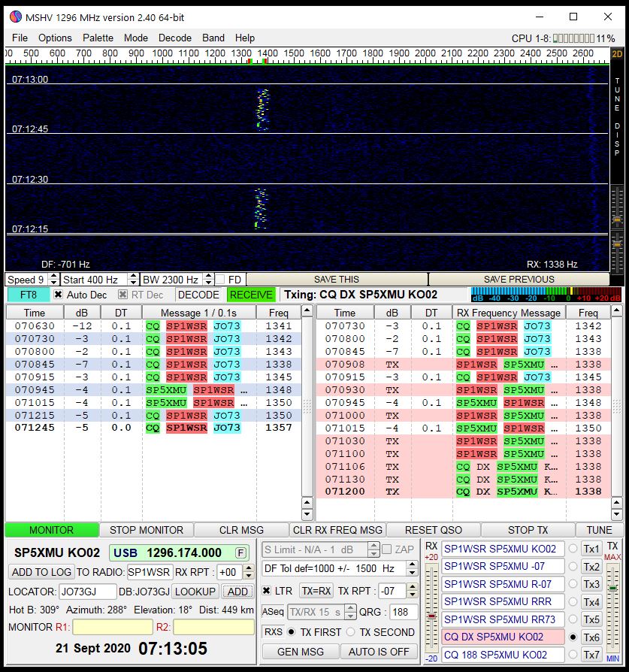This screenshot has height=672, width=629.
Task: Select the TX FIRST radio button
Action: click(x=292, y=632)
